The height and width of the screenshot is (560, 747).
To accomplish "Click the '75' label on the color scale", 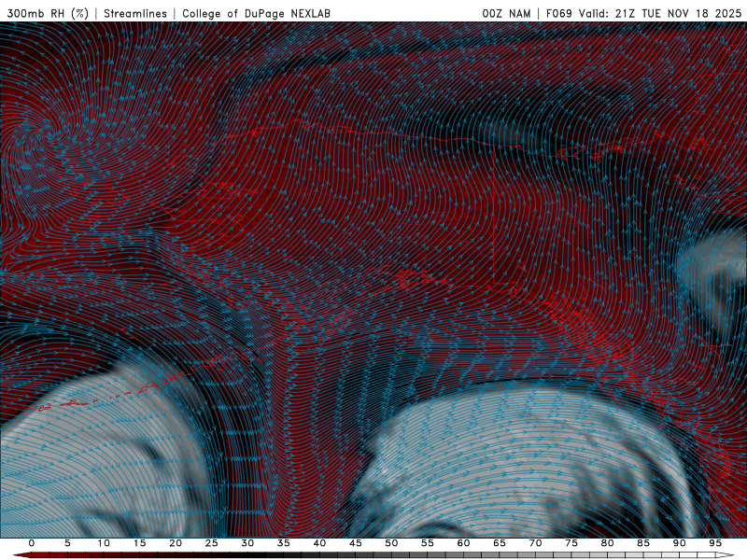I will click(x=571, y=543).
